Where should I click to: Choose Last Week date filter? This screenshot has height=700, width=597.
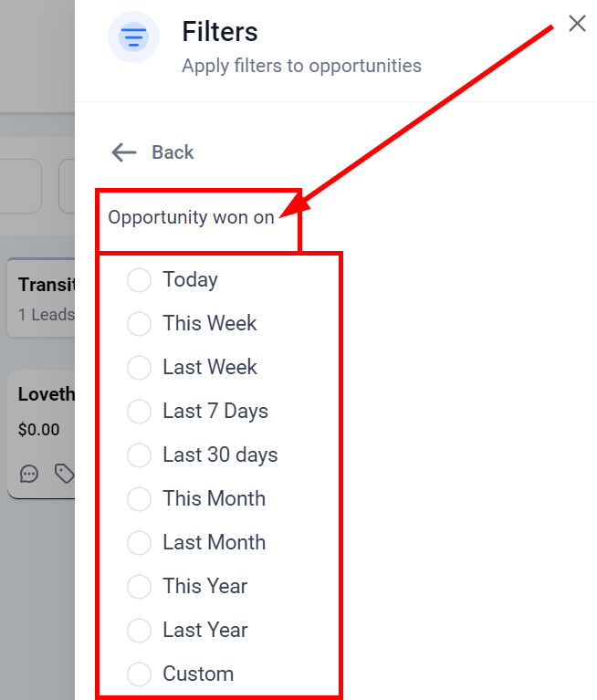140,368
